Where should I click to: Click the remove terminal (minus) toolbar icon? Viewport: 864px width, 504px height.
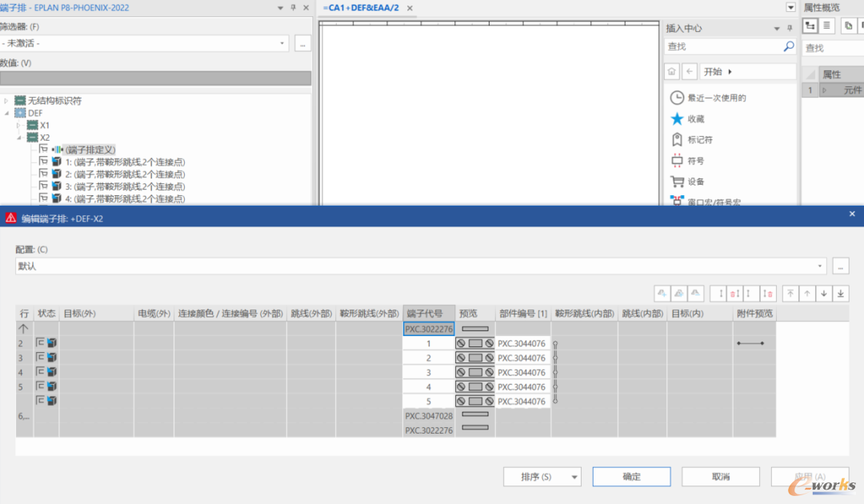695,294
